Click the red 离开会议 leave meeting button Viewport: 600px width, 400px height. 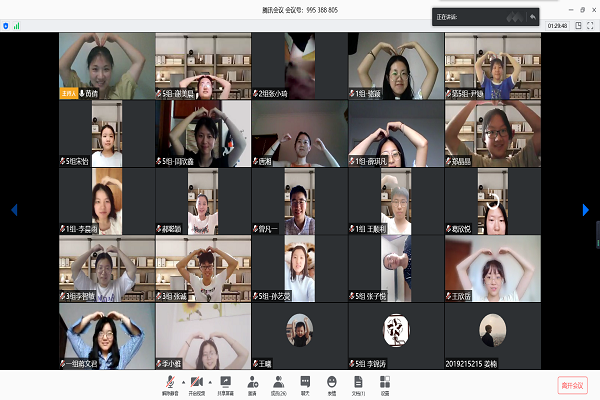click(572, 384)
